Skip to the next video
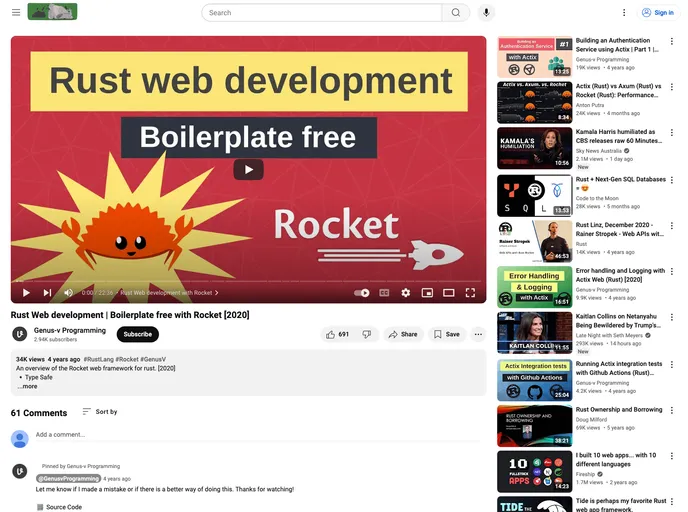The height and width of the screenshot is (512, 688). pyautogui.click(x=47, y=293)
